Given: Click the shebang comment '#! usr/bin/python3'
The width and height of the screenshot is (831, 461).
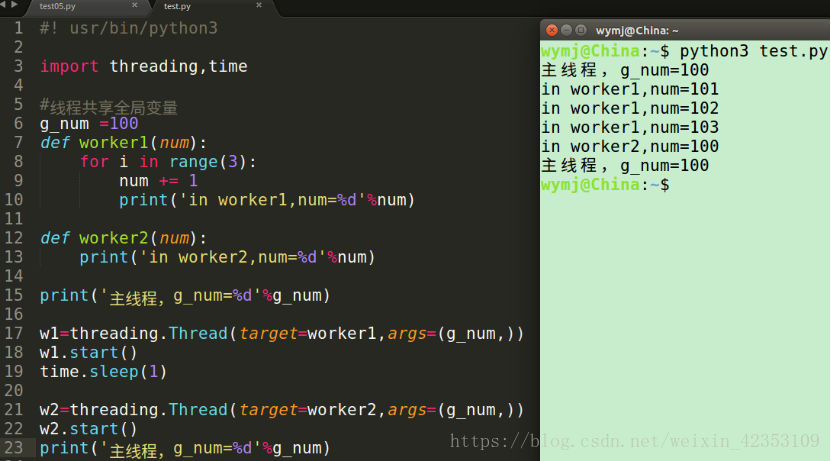Looking at the screenshot, I should [129, 28].
